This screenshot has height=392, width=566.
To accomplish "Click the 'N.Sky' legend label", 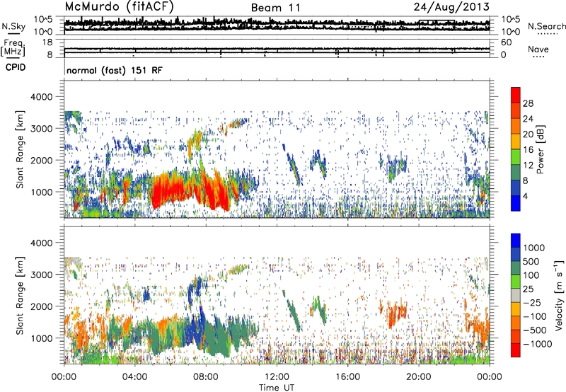I will 13,26.
